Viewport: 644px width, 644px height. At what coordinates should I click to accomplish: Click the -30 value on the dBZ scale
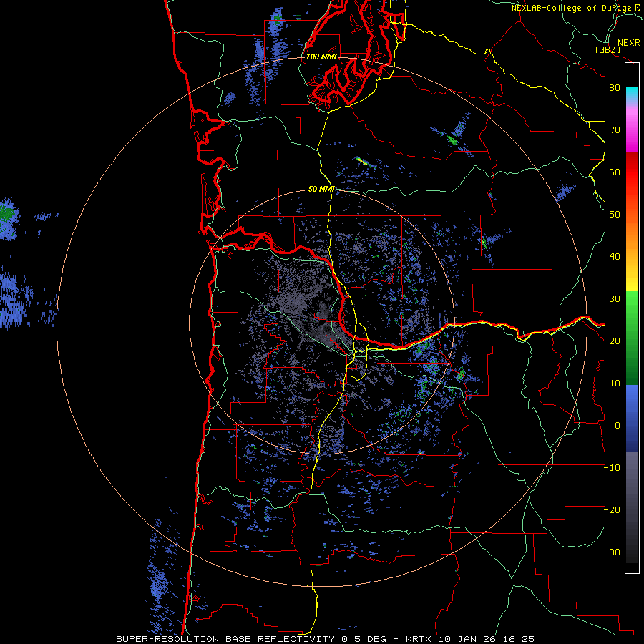[x=612, y=552]
